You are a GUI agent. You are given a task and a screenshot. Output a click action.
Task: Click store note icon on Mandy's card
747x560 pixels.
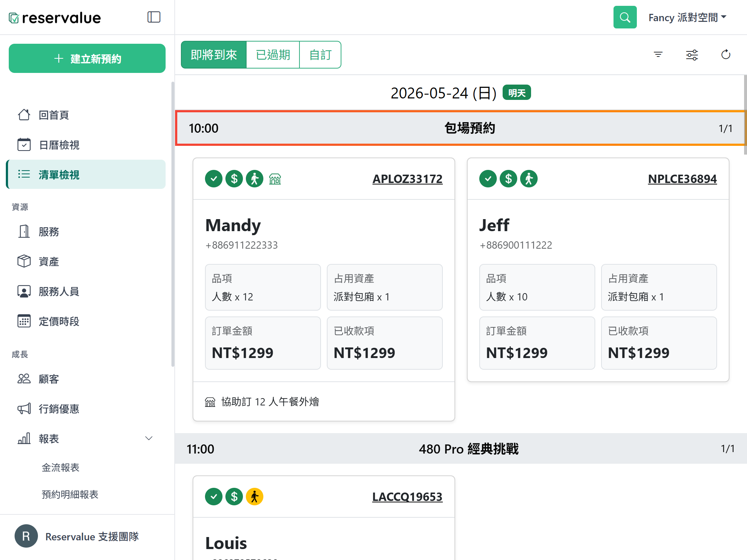[x=275, y=179]
